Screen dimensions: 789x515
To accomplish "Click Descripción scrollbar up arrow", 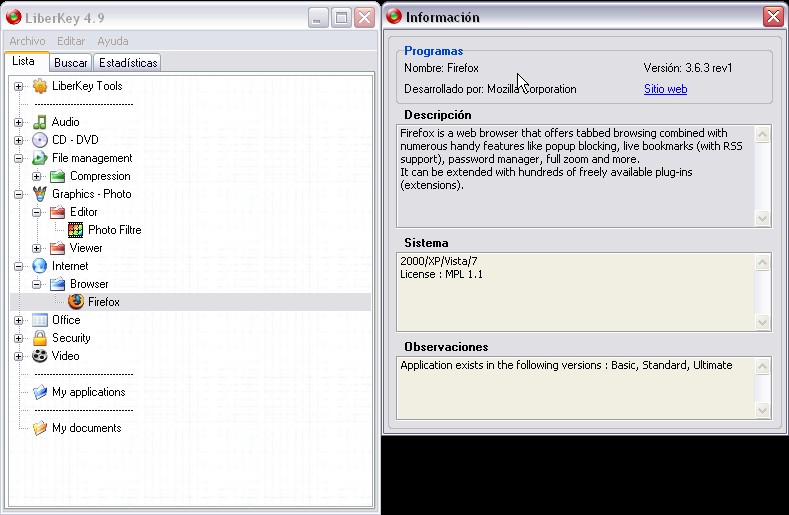I will [x=762, y=134].
